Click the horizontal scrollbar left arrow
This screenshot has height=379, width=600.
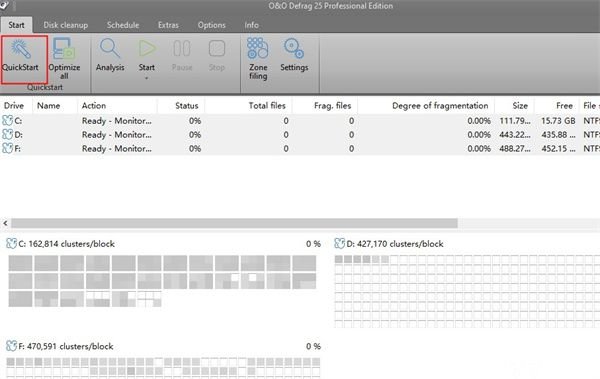point(5,223)
